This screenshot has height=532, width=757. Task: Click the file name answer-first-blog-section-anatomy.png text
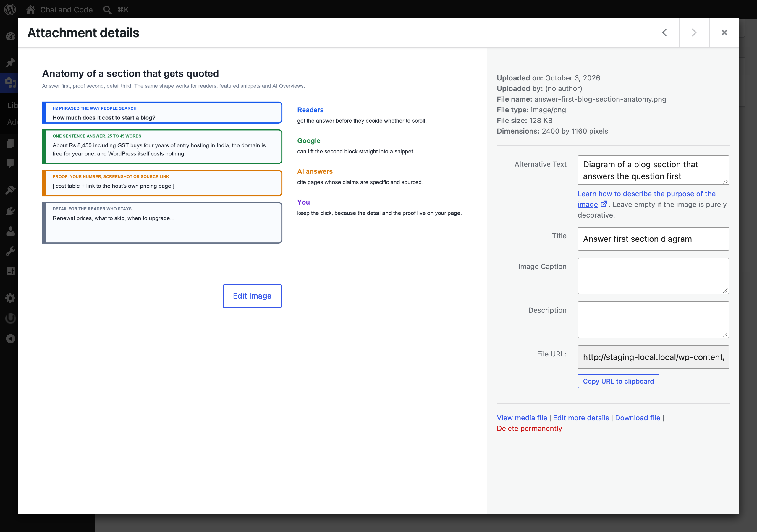coord(600,99)
